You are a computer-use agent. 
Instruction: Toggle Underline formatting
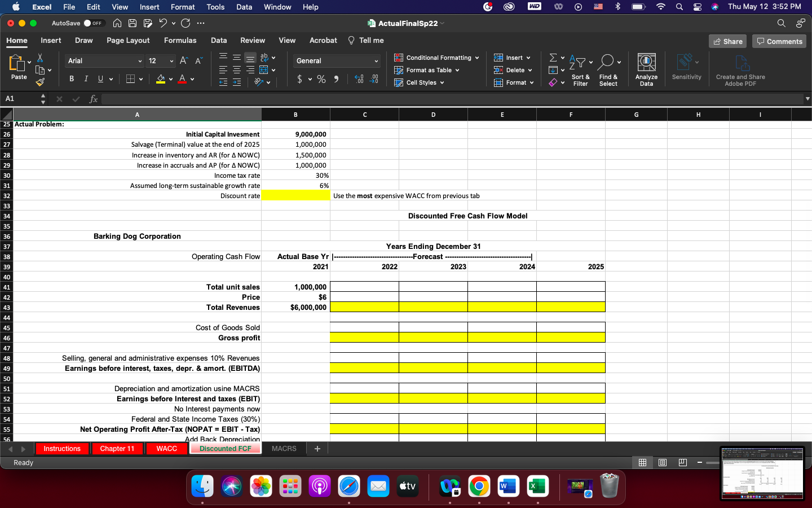[x=100, y=78]
